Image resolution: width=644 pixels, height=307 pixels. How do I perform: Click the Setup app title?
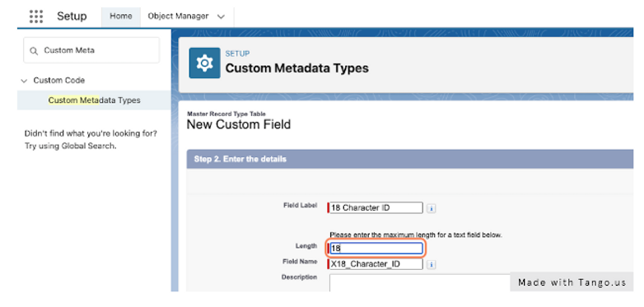tap(72, 16)
